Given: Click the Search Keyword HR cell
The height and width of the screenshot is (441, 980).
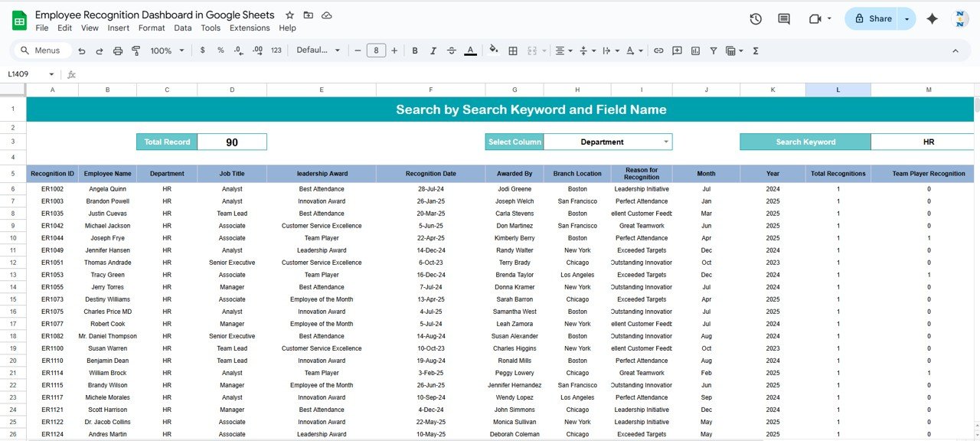Looking at the screenshot, I should pyautogui.click(x=928, y=142).
